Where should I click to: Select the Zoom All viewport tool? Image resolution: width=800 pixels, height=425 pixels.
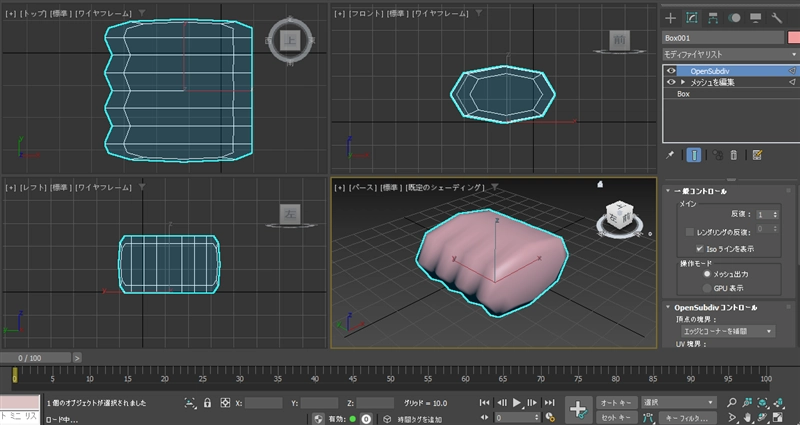coord(747,403)
